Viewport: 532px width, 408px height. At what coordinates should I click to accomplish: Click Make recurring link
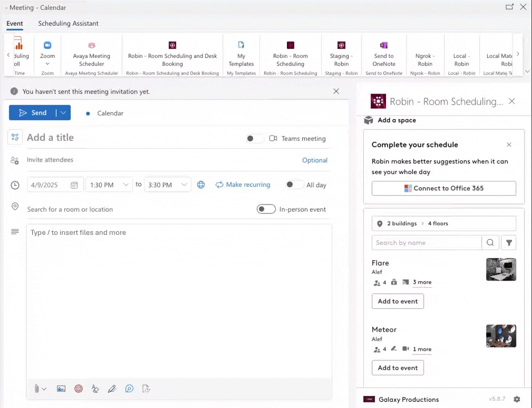point(243,185)
